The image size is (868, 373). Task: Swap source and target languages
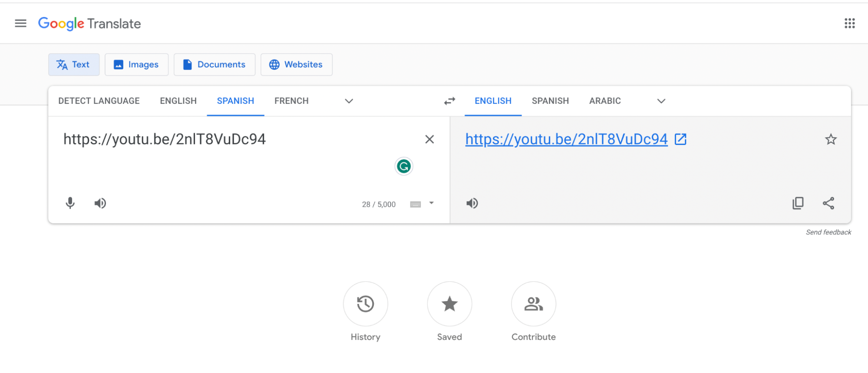coord(449,101)
